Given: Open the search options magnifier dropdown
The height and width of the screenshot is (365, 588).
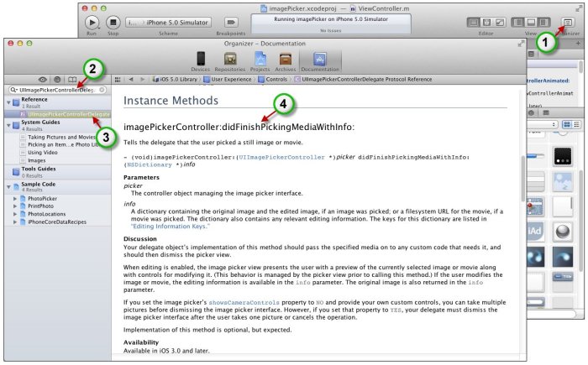Looking at the screenshot, I should pos(14,90).
